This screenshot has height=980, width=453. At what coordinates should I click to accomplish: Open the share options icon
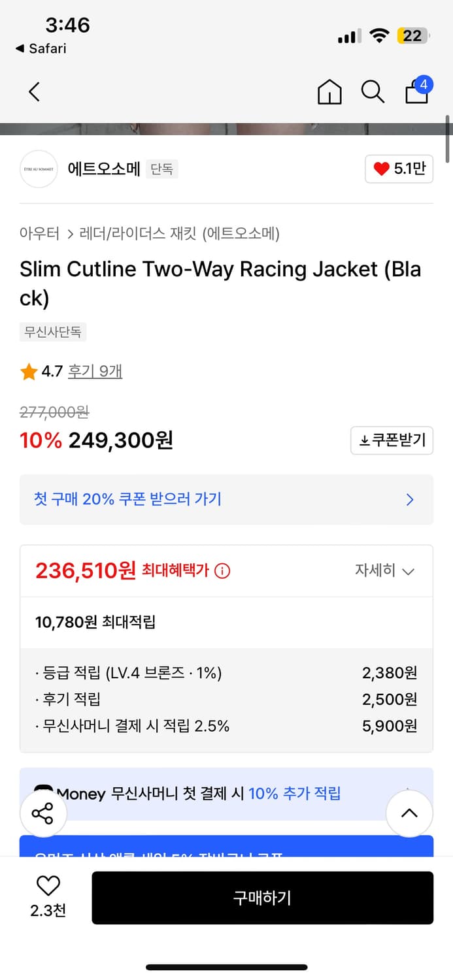[44, 813]
